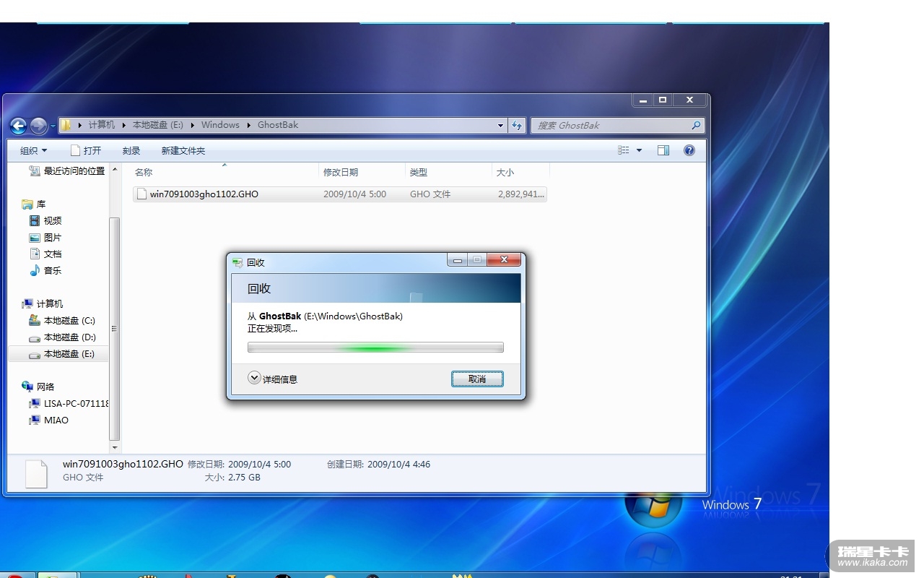The width and height of the screenshot is (924, 578).
Task: Minimize the Explorer window
Action: pos(643,100)
